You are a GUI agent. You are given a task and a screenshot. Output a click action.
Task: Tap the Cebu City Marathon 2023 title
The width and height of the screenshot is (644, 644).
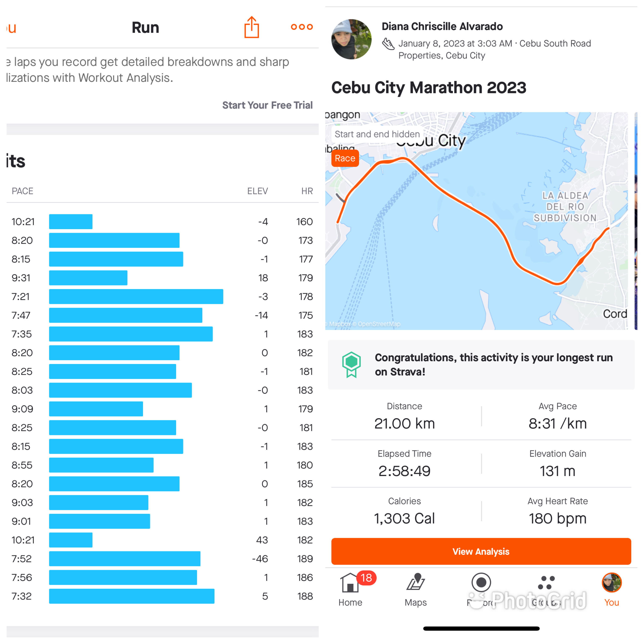coord(429,88)
